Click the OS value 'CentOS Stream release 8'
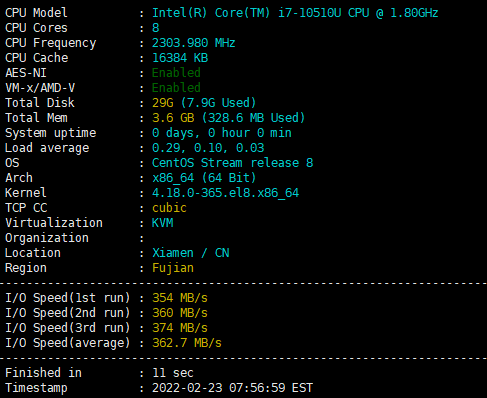 (232, 163)
